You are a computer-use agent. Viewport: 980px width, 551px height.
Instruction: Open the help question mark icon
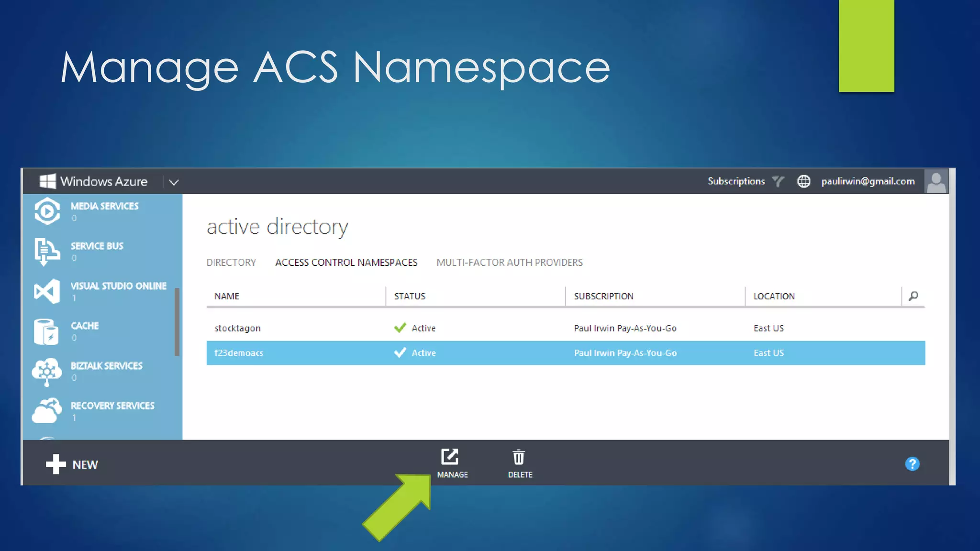[x=912, y=464]
